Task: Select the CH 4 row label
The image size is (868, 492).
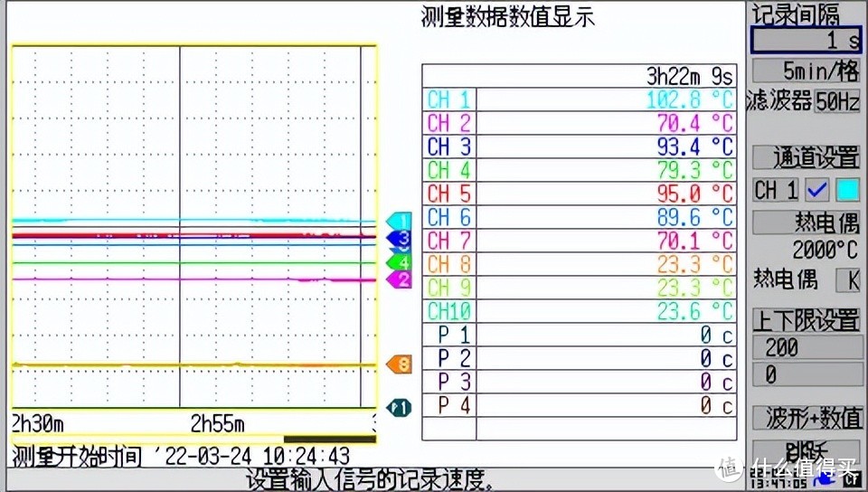Action: click(x=449, y=170)
